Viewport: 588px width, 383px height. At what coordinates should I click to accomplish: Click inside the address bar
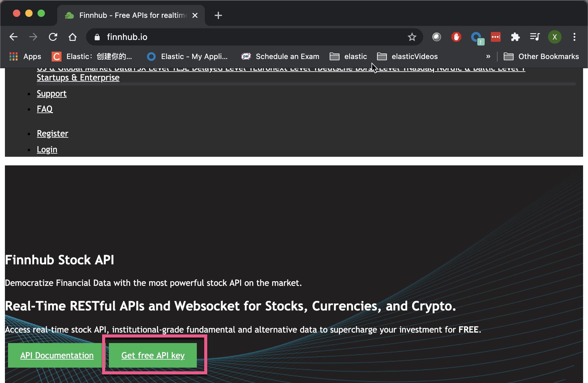click(x=215, y=37)
